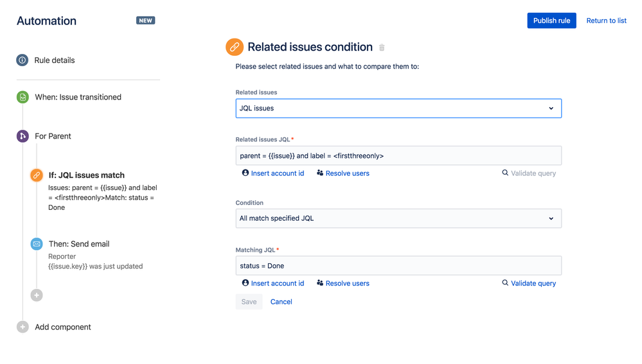
Task: Select the blue Send email envelope icon
Action: click(37, 244)
